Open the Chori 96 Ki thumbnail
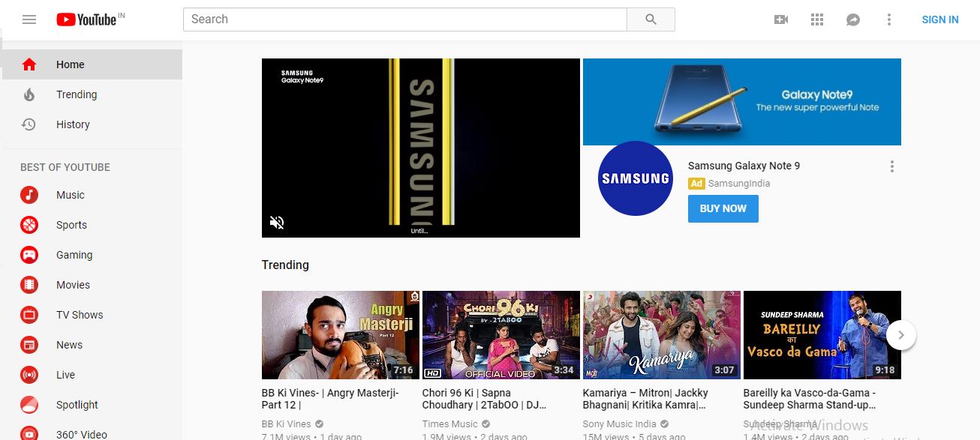 [x=501, y=335]
